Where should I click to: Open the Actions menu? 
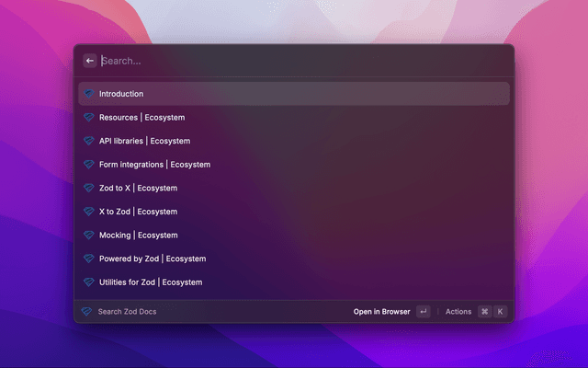(458, 312)
